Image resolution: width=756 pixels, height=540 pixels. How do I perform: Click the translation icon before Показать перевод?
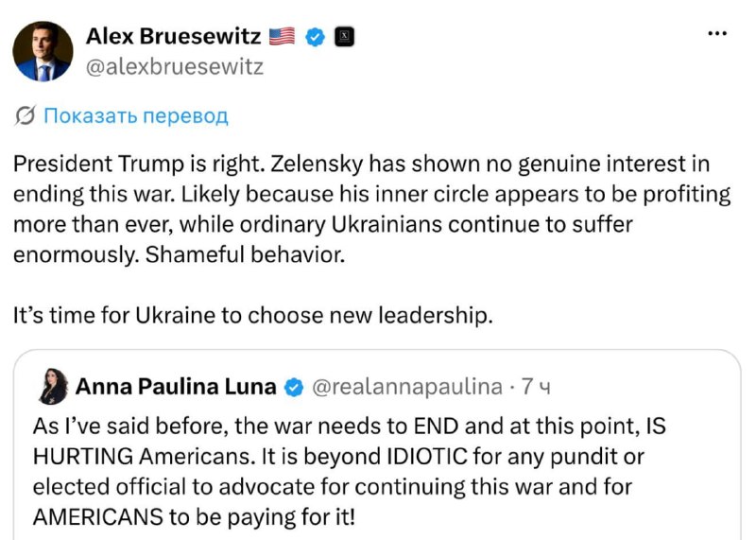(x=26, y=115)
